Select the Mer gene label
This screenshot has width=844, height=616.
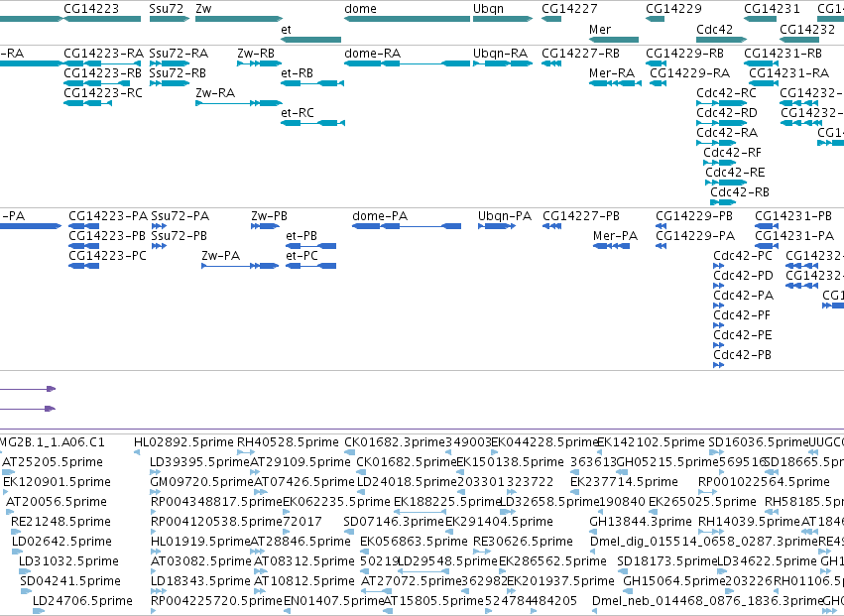point(600,29)
